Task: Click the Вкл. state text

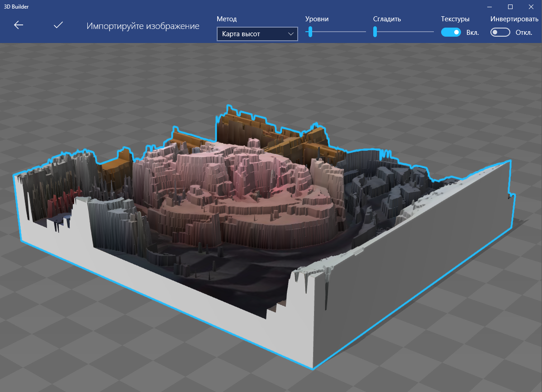Action: [472, 33]
